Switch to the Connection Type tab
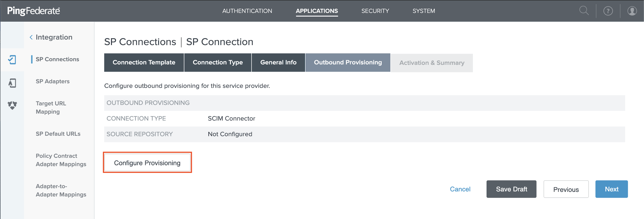Image resolution: width=644 pixels, height=219 pixels. (218, 62)
